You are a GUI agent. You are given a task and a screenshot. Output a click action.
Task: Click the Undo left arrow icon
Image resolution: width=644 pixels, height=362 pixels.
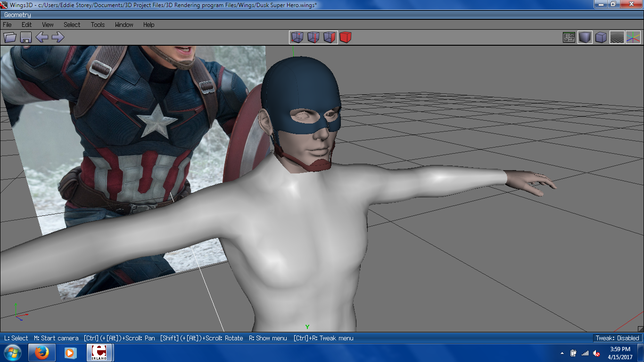(x=42, y=37)
